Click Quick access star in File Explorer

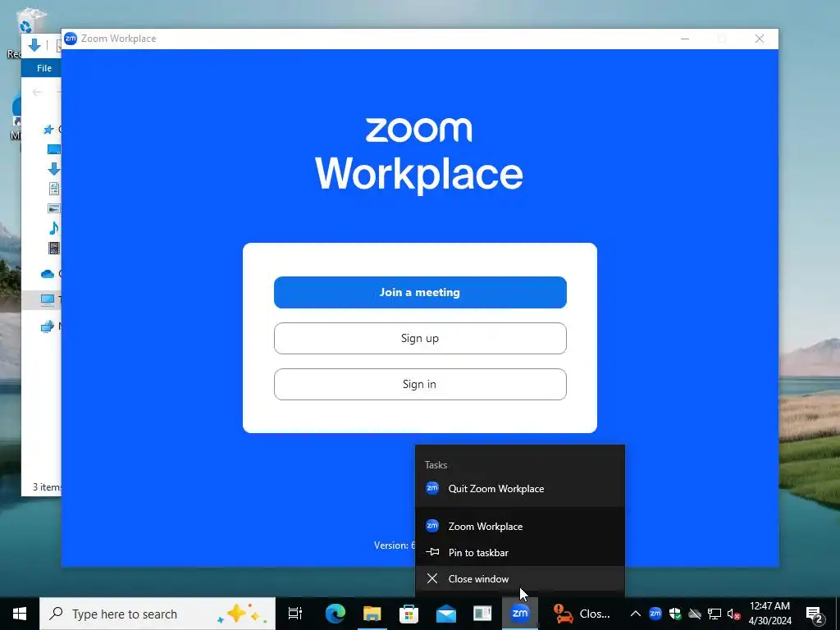tap(48, 129)
